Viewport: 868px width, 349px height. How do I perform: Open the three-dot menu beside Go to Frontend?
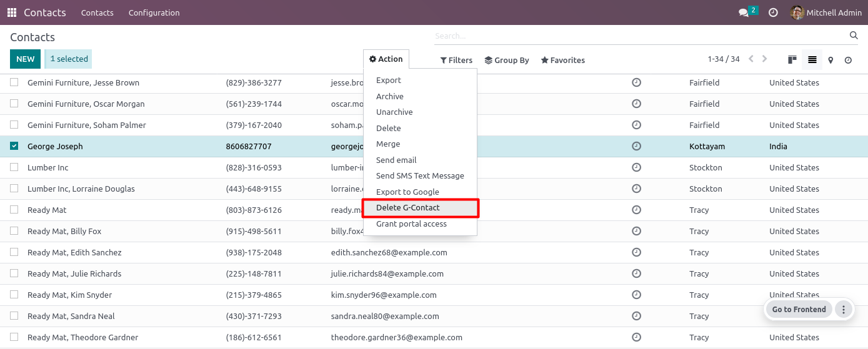(844, 309)
